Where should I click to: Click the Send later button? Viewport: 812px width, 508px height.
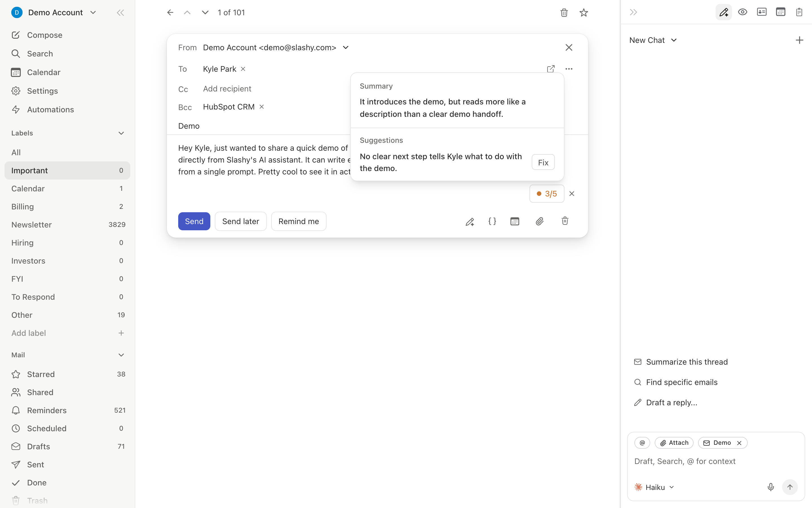240,222
